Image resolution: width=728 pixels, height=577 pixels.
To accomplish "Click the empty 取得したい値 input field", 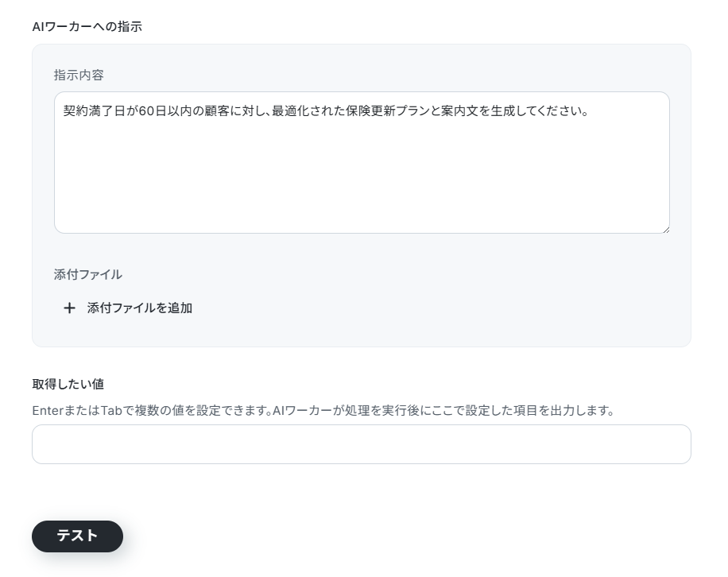I will [361, 444].
